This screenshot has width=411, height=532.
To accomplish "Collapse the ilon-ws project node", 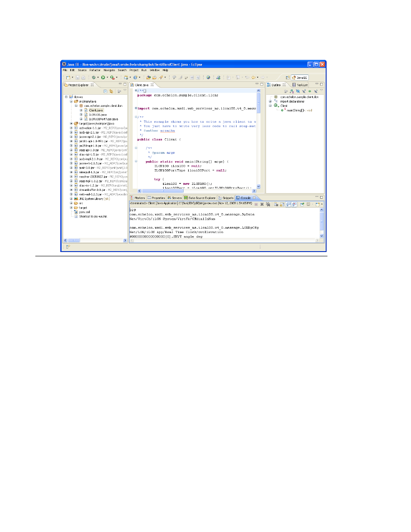I will point(66,97).
